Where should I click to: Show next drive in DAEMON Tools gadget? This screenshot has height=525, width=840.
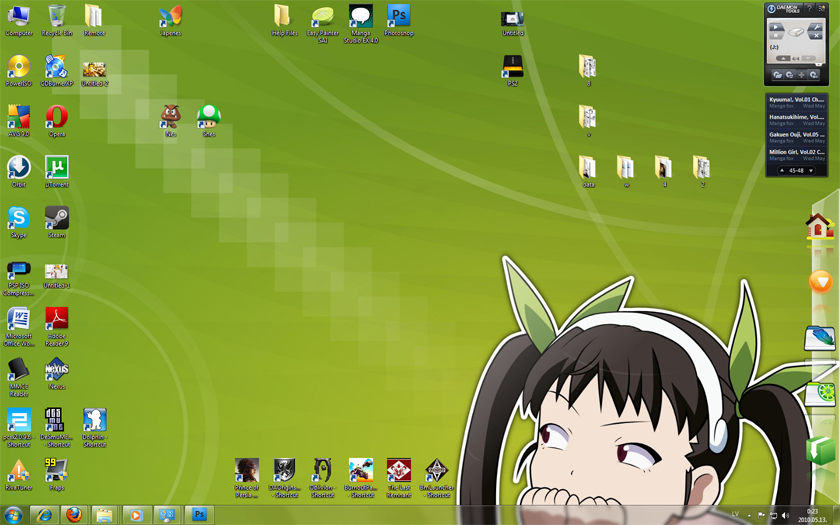pyautogui.click(x=808, y=58)
